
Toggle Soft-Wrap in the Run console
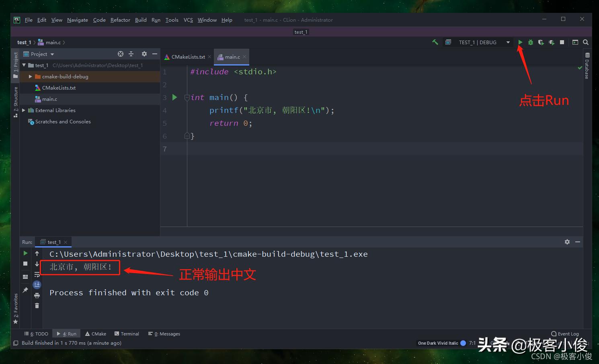click(37, 275)
